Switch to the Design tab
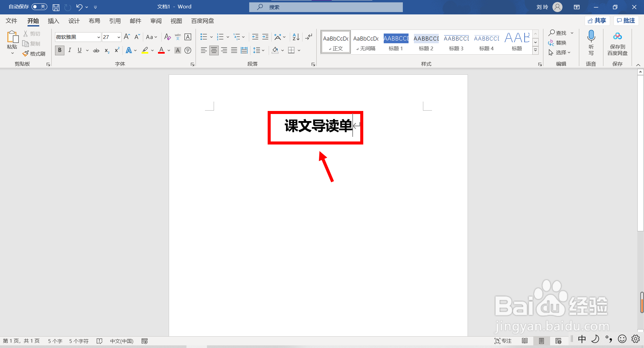This screenshot has height=348, width=644. (74, 21)
